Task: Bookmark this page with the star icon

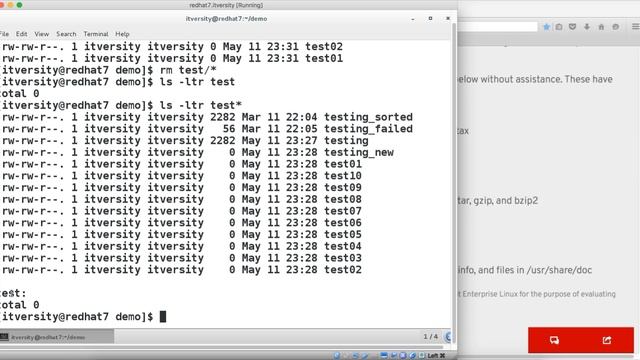Action: [x=546, y=27]
